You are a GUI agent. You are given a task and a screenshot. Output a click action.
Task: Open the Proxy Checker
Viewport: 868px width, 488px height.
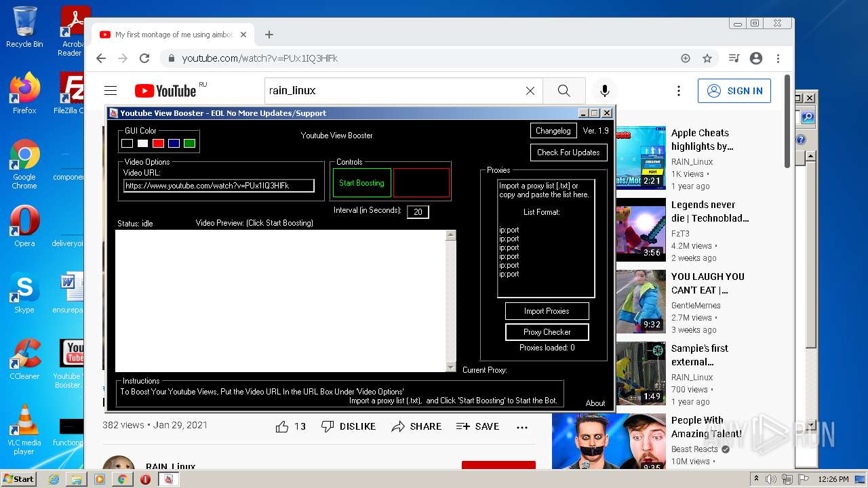coord(547,332)
